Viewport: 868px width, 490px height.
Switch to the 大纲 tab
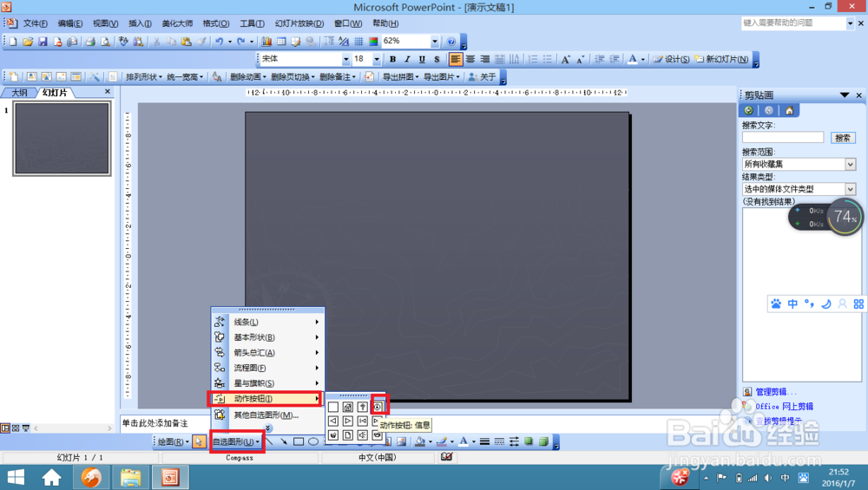click(19, 92)
